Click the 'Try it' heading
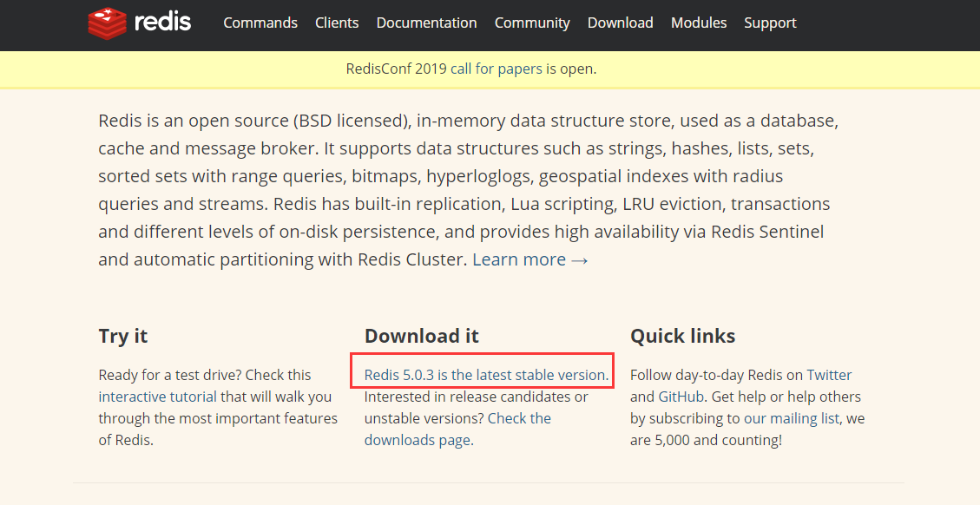Viewport: 980px width, 505px height. 123,337
